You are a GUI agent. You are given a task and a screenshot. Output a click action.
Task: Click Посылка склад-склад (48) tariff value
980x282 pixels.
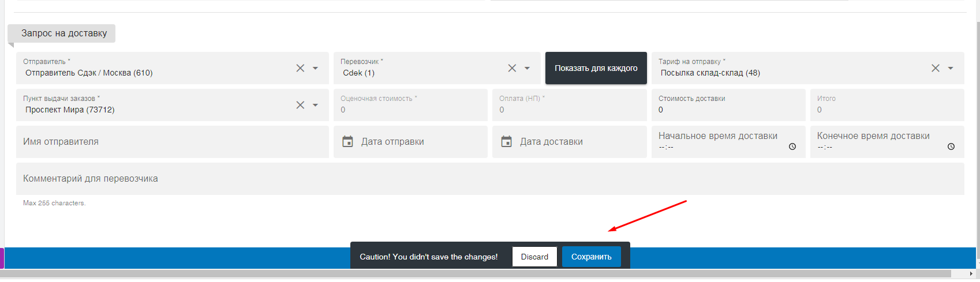(x=710, y=73)
